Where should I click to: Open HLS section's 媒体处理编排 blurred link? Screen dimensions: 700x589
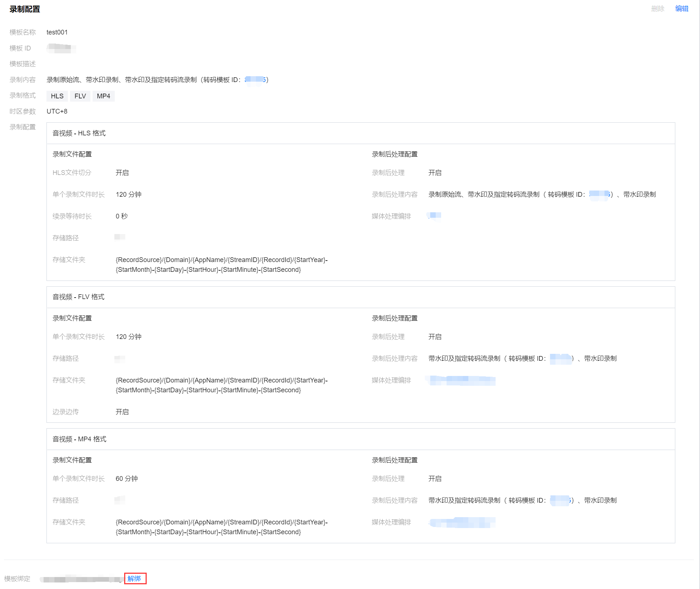[435, 216]
